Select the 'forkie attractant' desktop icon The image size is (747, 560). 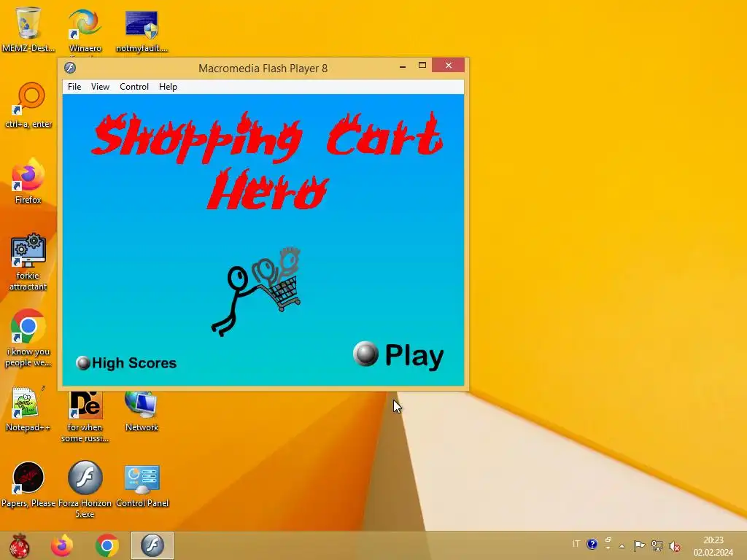[28, 262]
